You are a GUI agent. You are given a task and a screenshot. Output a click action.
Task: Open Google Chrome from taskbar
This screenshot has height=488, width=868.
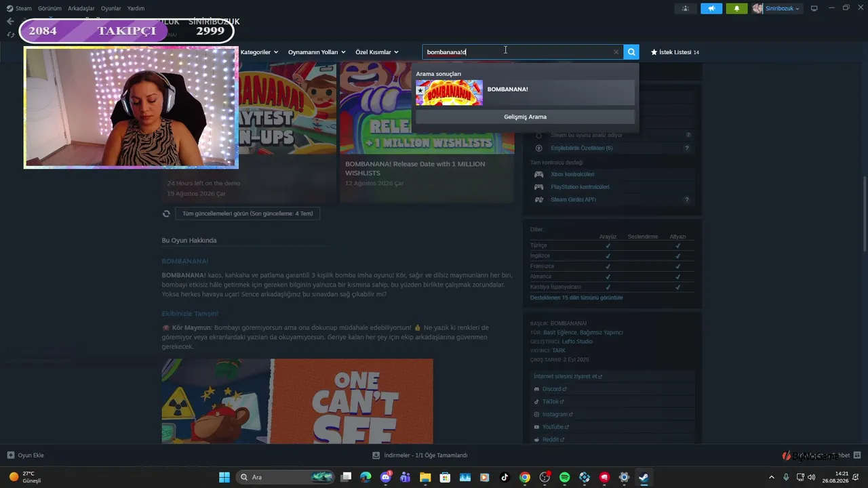click(525, 477)
